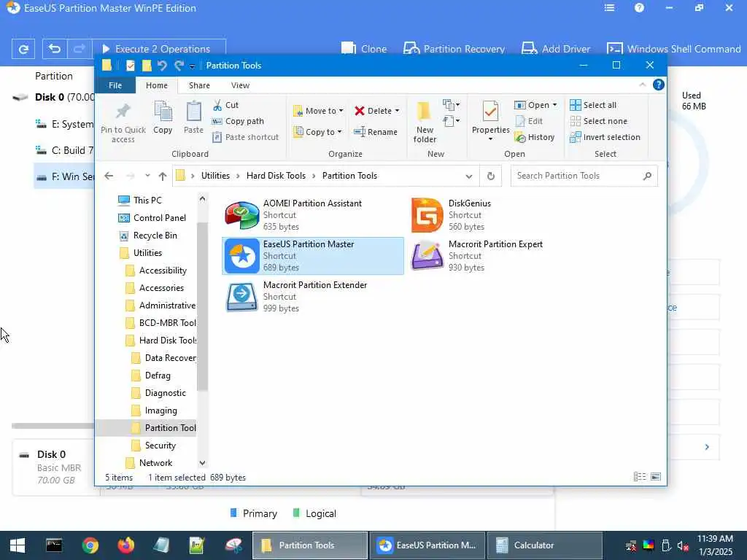Select This PC in navigation tree
The height and width of the screenshot is (560, 747).
(x=147, y=200)
